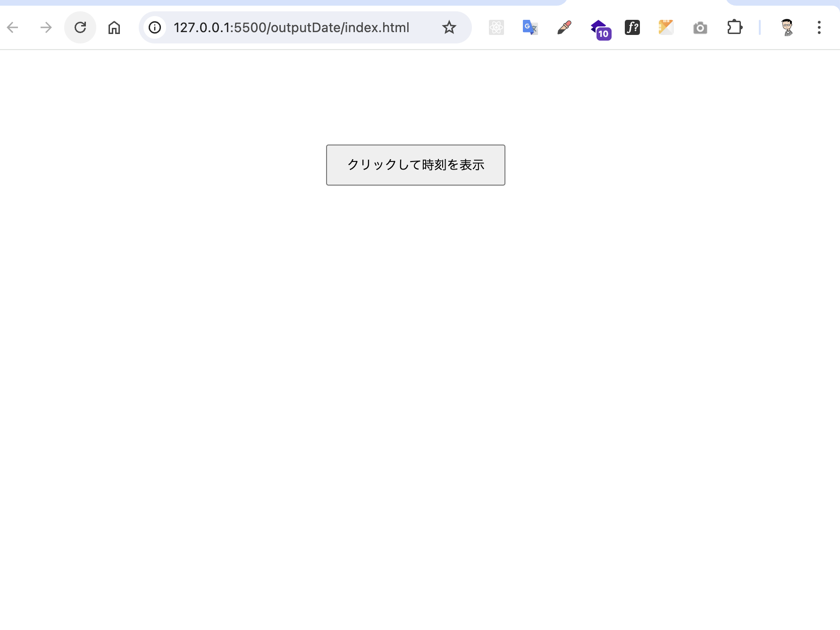Viewport: 840px width, 630px height.
Task: Open the Chrome extensions puzzle menu
Action: coord(734,27)
